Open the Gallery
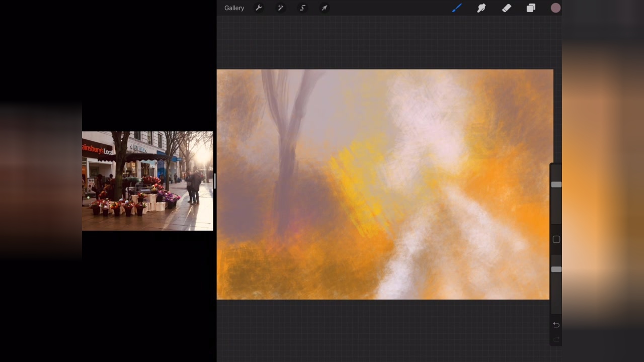The image size is (644, 362). coord(234,8)
